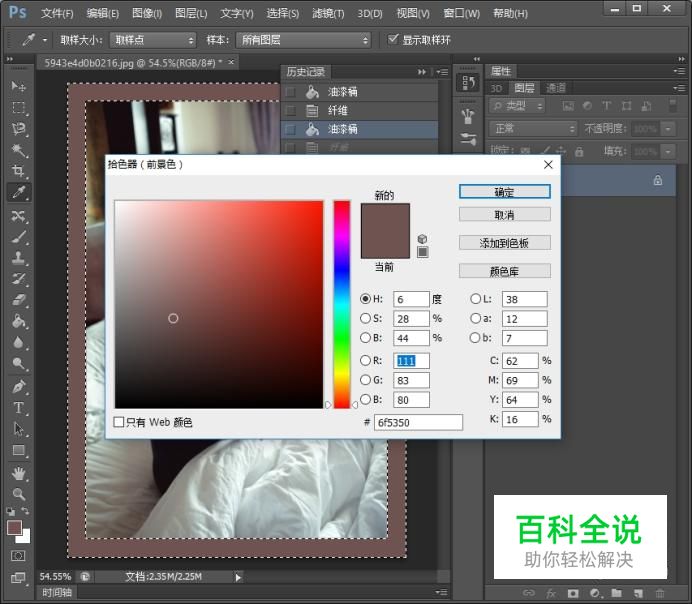The image size is (692, 604).
Task: Open the 滤镜(T) menu
Action: coord(328,14)
